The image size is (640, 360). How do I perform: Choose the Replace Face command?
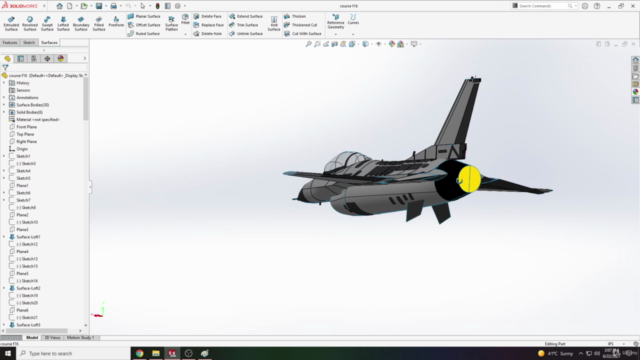pos(208,25)
